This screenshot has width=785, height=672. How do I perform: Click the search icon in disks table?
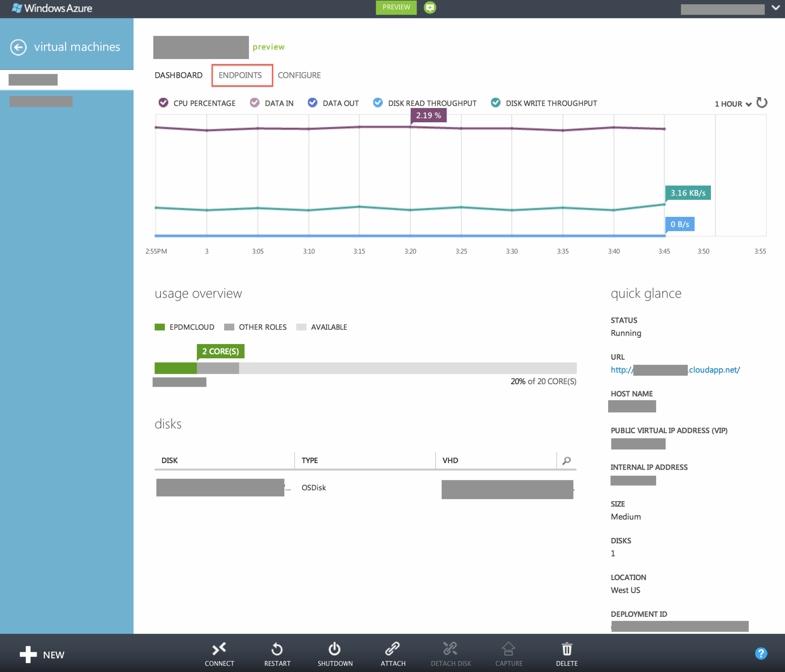tap(567, 461)
